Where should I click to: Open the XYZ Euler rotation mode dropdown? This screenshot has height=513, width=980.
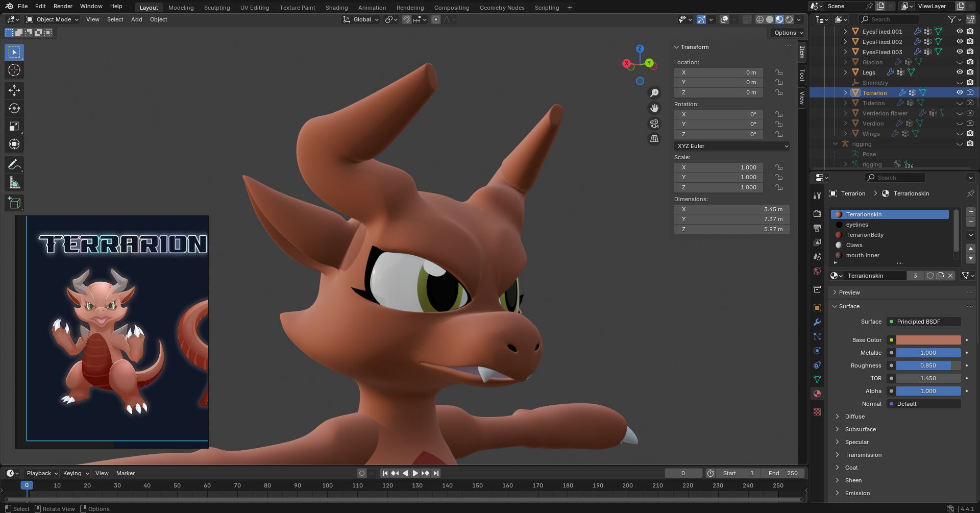pos(731,146)
